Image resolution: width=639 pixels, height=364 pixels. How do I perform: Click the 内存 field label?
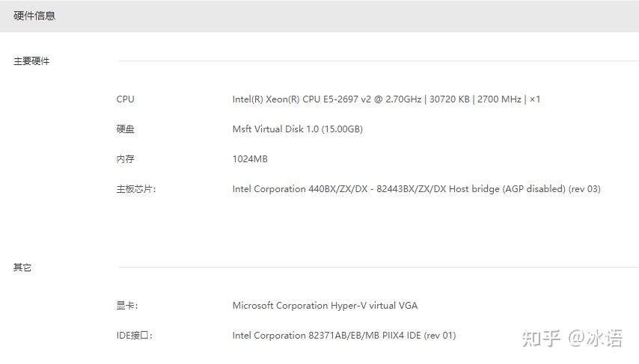125,159
